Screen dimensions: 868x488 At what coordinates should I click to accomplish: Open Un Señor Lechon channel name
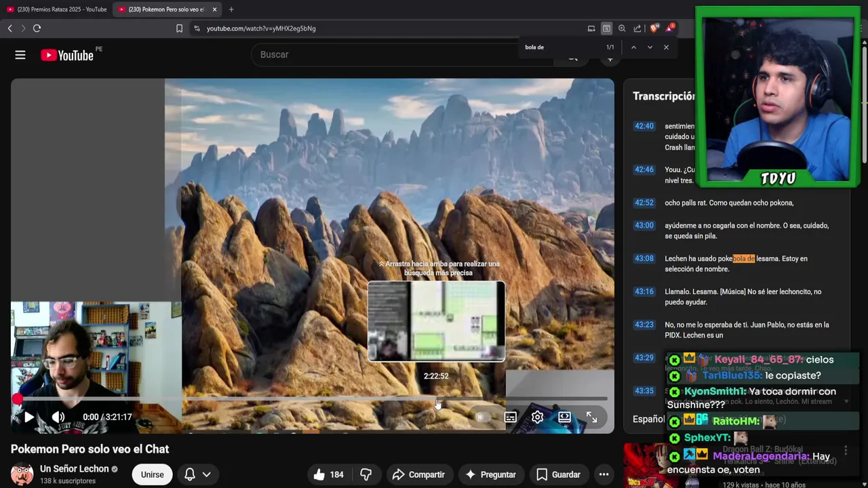[x=75, y=469]
